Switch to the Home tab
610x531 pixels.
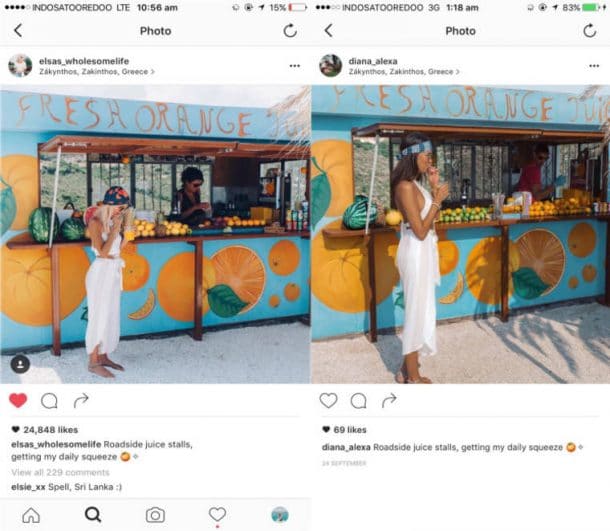[x=31, y=515]
